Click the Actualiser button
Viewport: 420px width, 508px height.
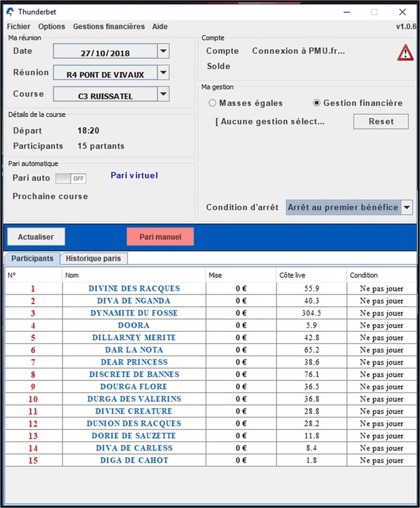tap(36, 237)
